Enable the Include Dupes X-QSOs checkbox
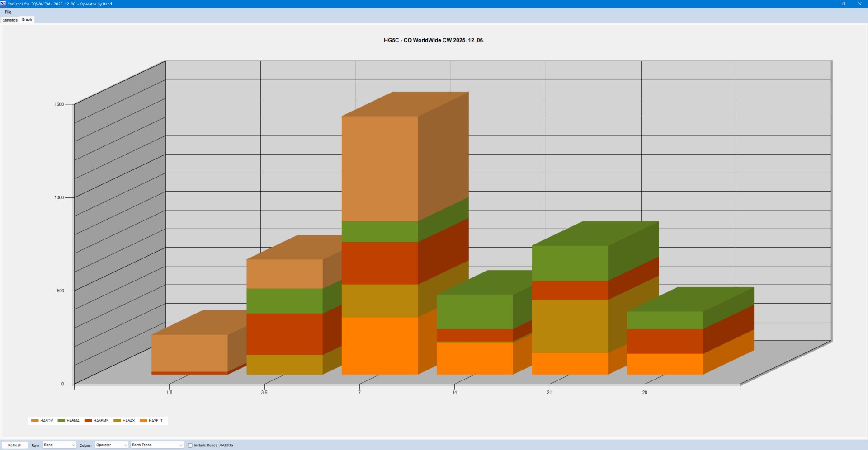This screenshot has height=450, width=868. 190,445
